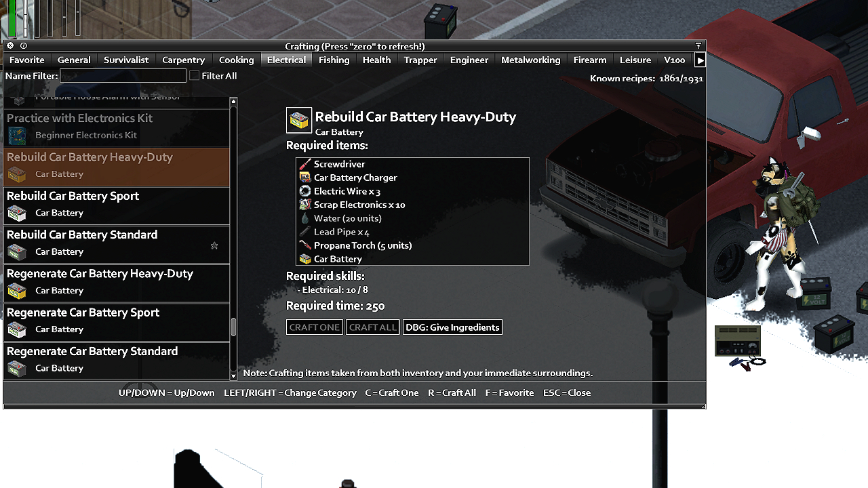Select the Practice with Electronics Kit recipe title
This screenshot has height=488, width=868.
click(x=80, y=118)
